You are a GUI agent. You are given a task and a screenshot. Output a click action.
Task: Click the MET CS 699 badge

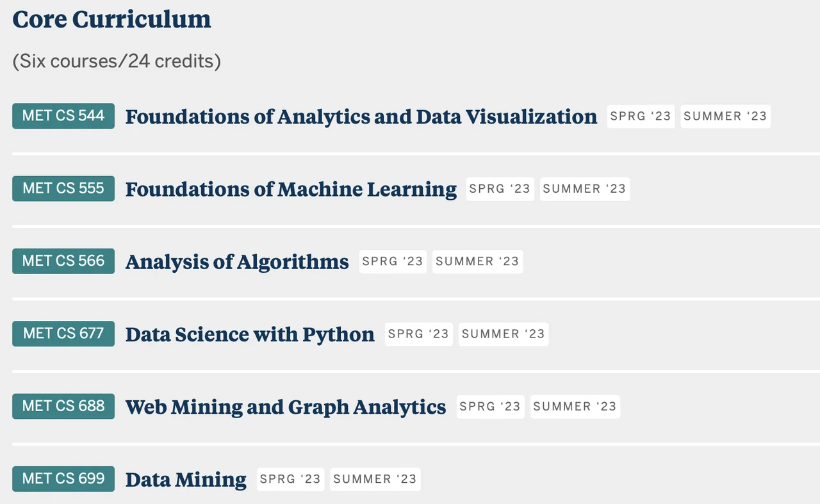(x=63, y=478)
